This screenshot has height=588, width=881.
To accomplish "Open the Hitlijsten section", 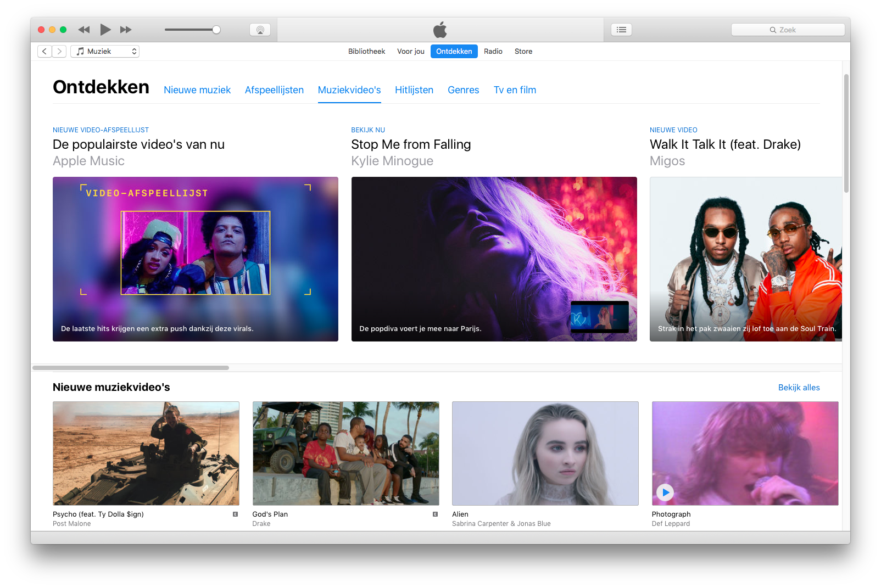I will pos(414,90).
